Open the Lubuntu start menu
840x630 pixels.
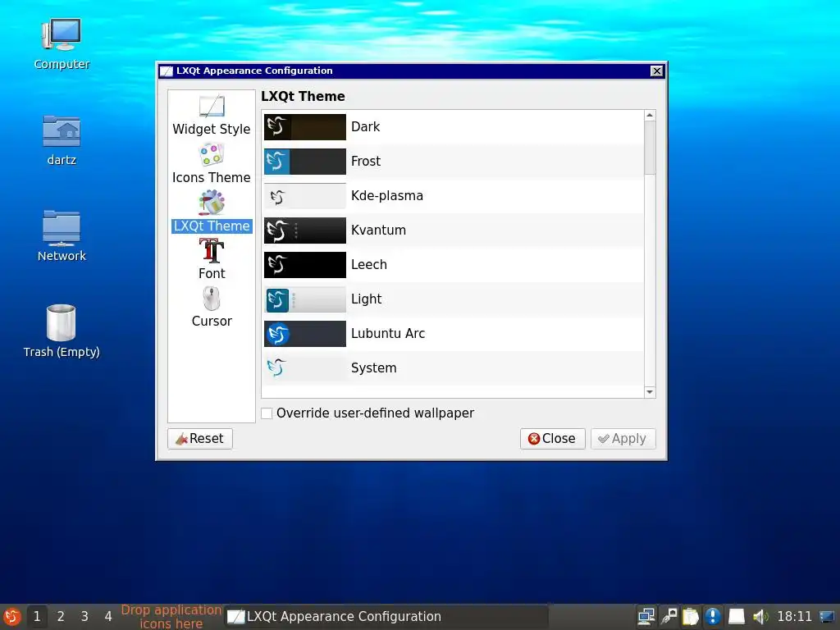11,617
